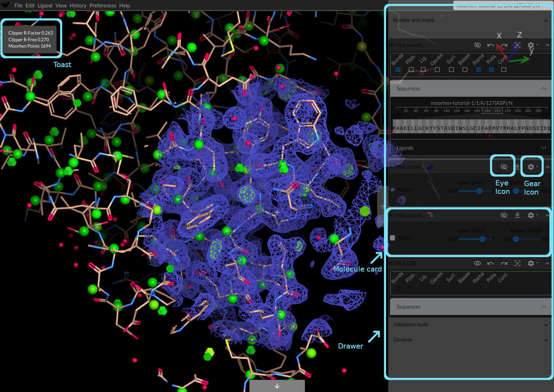Open gear menu for #3 Mol. LZA

531,263
